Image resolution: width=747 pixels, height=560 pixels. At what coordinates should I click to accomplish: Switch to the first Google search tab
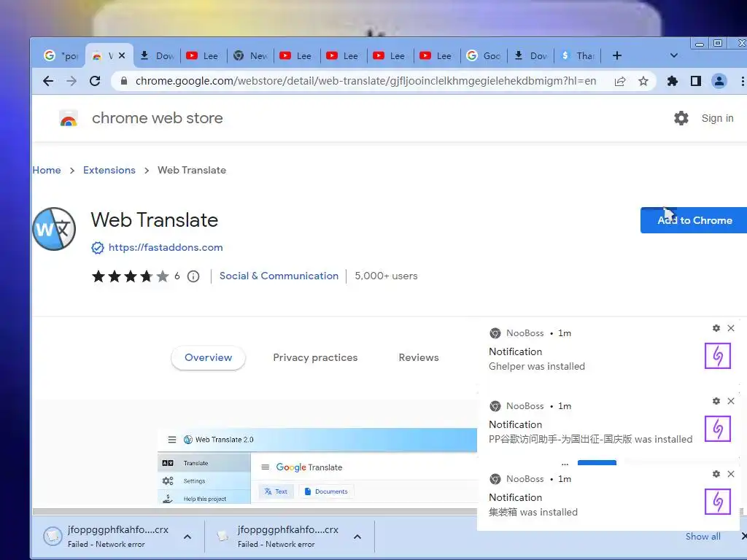61,55
